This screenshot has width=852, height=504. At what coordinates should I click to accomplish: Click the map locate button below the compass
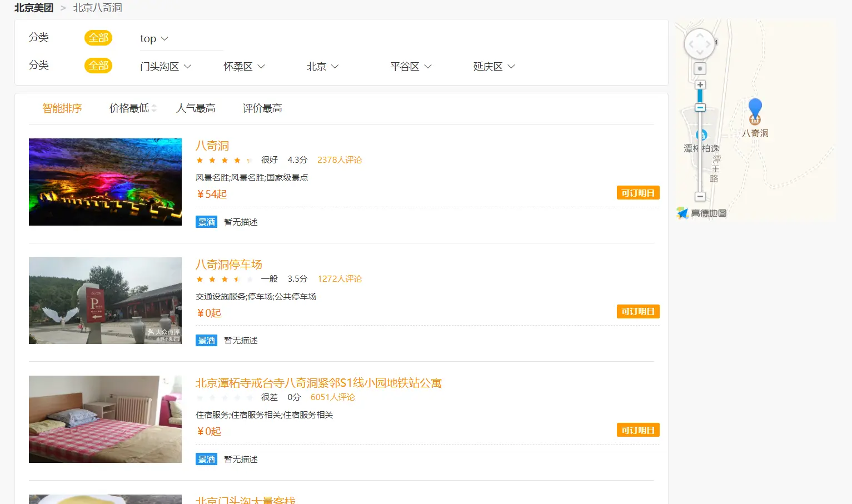[x=700, y=68]
